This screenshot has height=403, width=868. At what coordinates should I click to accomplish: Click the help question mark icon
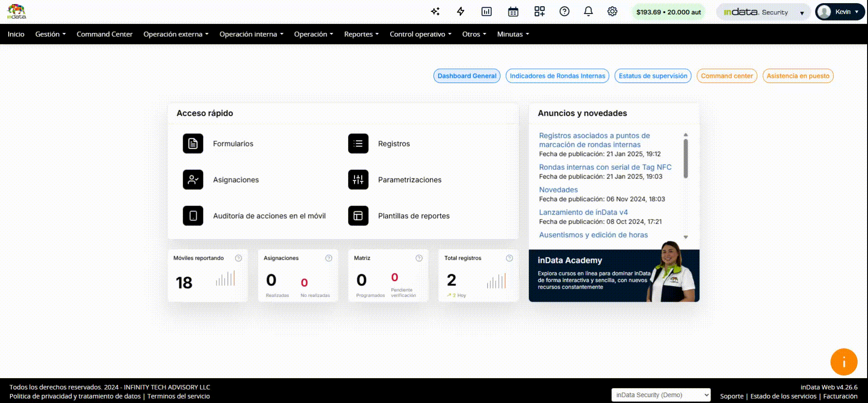[564, 12]
